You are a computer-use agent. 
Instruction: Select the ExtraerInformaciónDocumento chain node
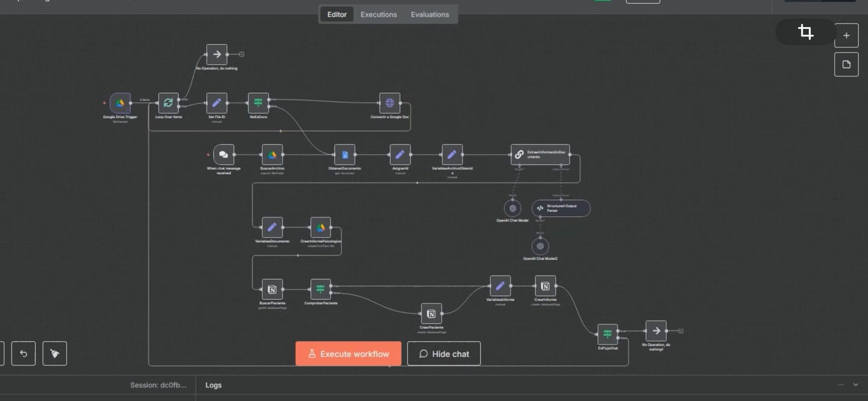pyautogui.click(x=540, y=155)
